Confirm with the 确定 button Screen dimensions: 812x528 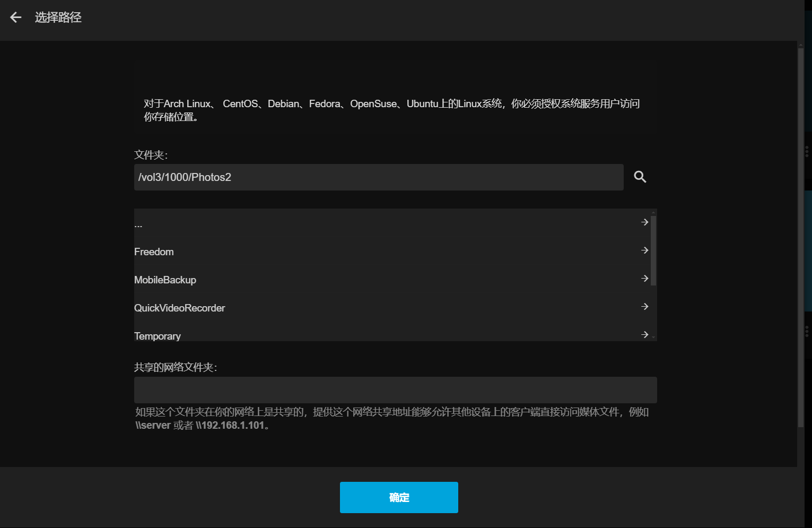(x=399, y=497)
